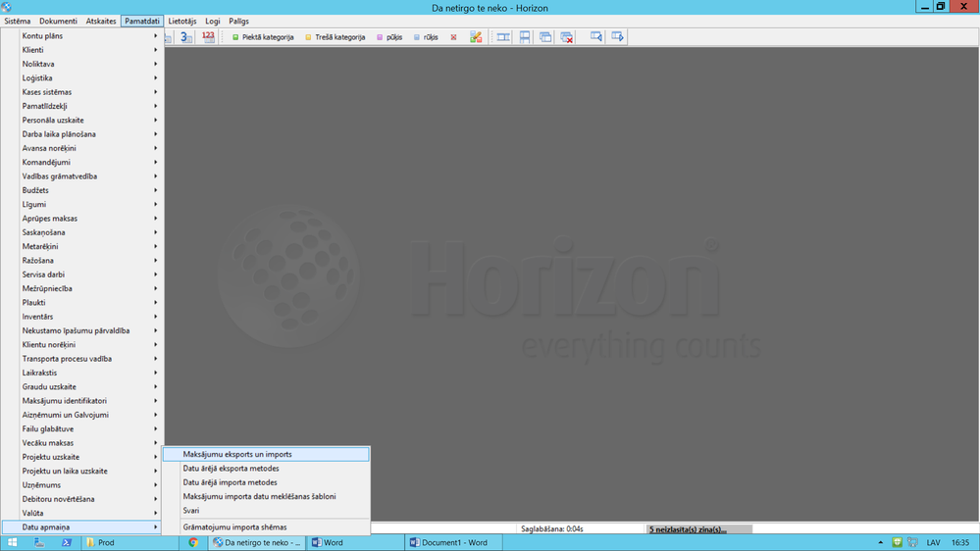Expand the Aprūpes maksas submenu
This screenshot has width=980, height=551.
pyautogui.click(x=81, y=219)
